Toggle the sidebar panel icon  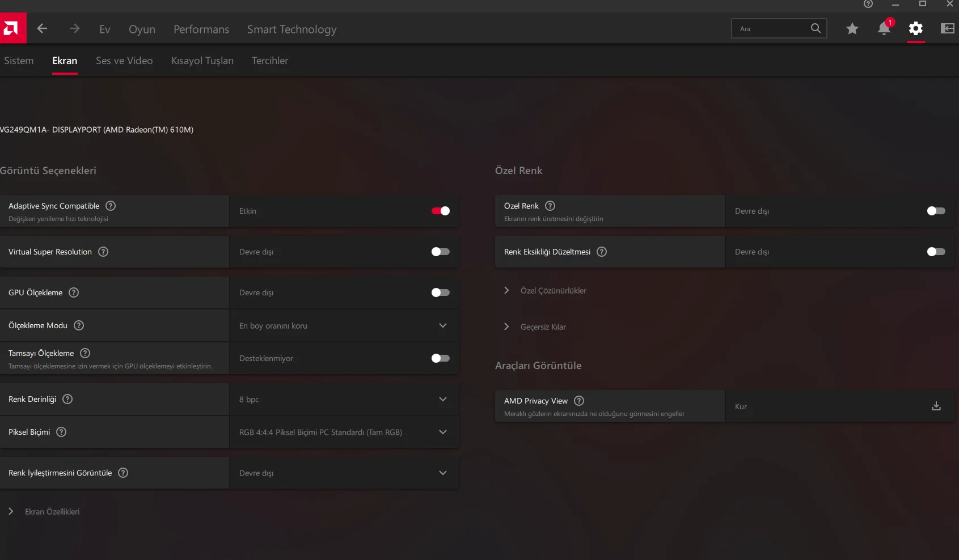948,28
